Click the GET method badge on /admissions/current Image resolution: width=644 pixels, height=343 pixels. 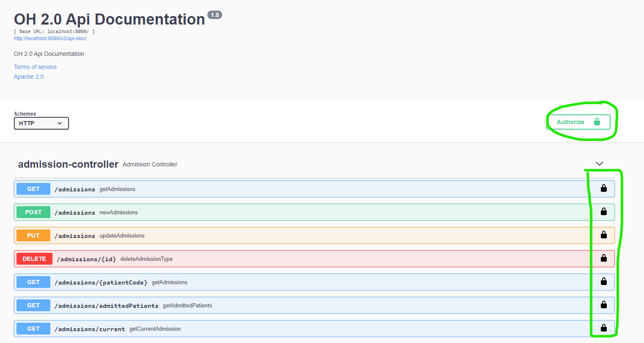[33, 328]
